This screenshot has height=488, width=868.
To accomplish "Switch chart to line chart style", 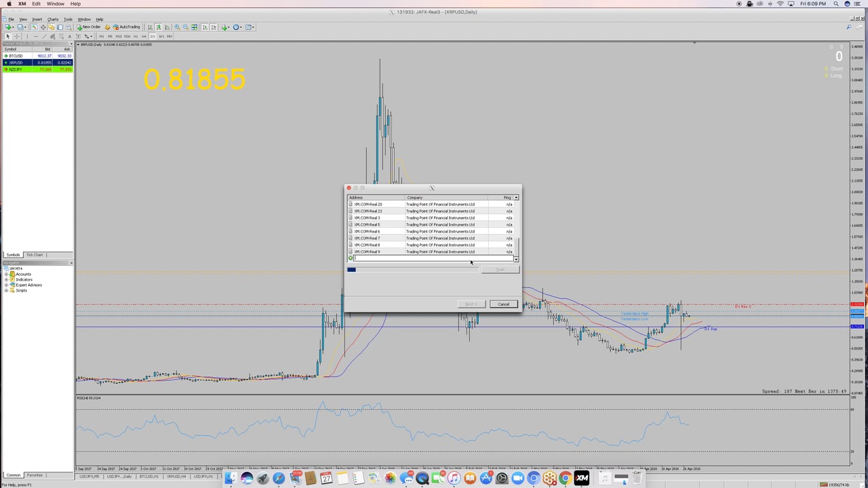I will [167, 27].
